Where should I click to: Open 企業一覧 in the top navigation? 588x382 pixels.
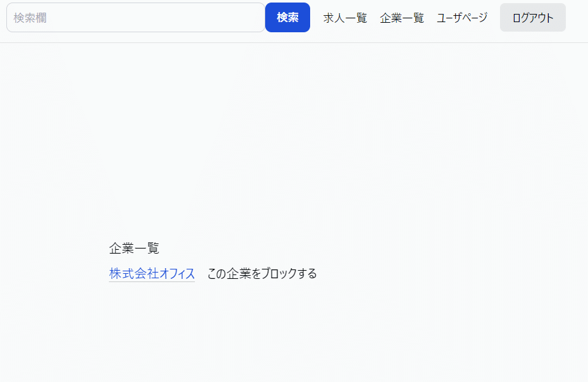coord(402,18)
